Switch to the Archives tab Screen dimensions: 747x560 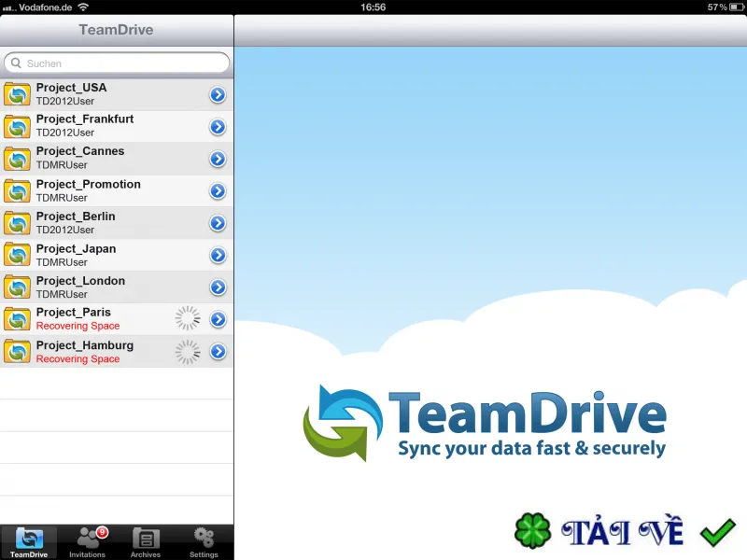[146, 542]
